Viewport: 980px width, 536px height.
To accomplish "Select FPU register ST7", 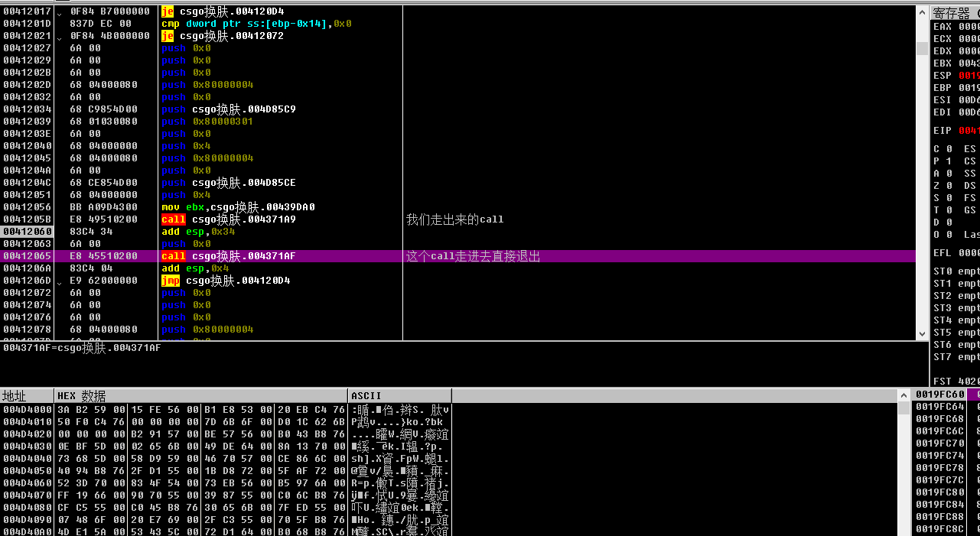I will [x=956, y=357].
